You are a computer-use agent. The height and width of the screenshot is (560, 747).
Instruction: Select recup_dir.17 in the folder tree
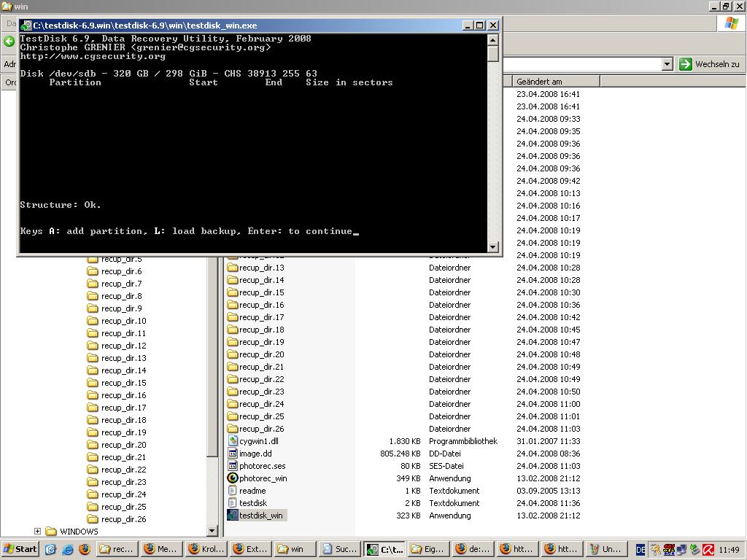123,408
